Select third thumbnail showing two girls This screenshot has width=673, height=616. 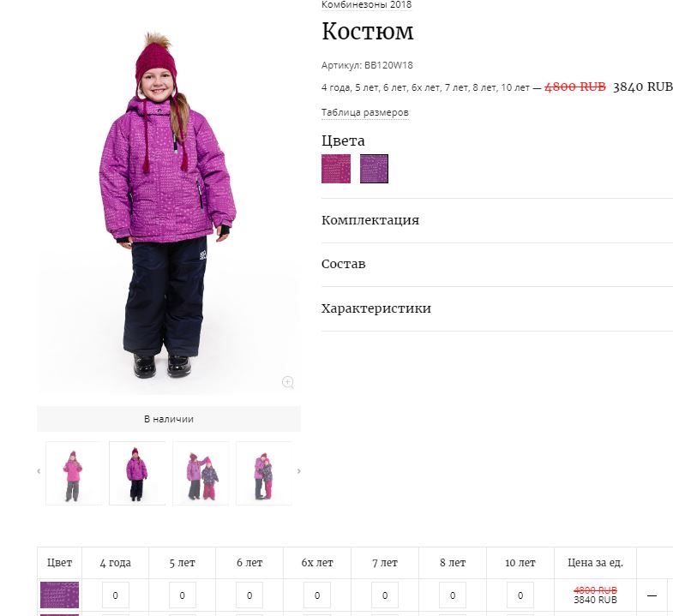pyautogui.click(x=201, y=474)
